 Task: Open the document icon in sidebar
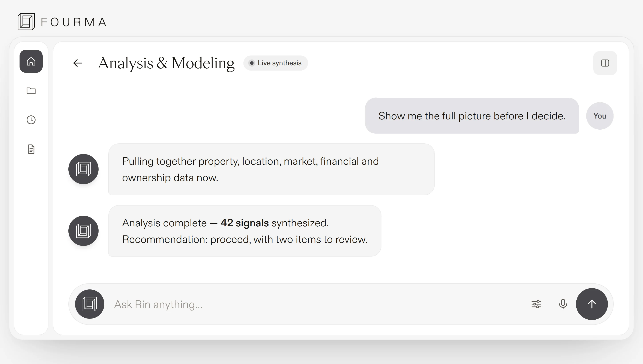click(31, 149)
